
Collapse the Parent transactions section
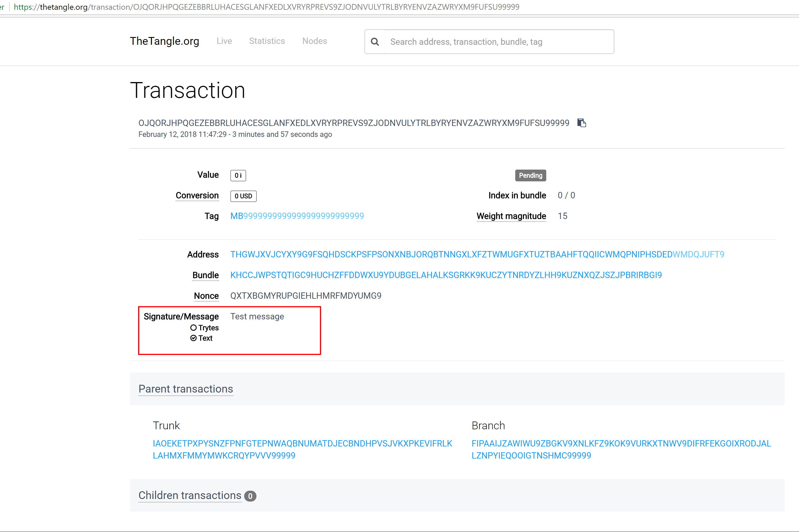[186, 389]
